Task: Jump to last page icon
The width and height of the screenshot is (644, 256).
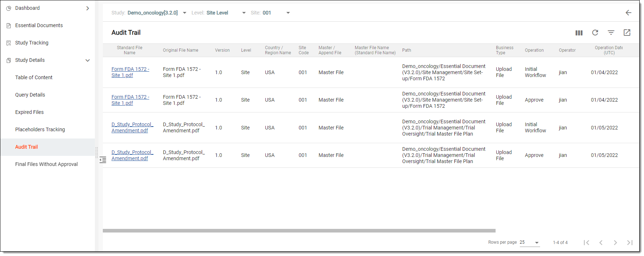Action: click(x=630, y=243)
